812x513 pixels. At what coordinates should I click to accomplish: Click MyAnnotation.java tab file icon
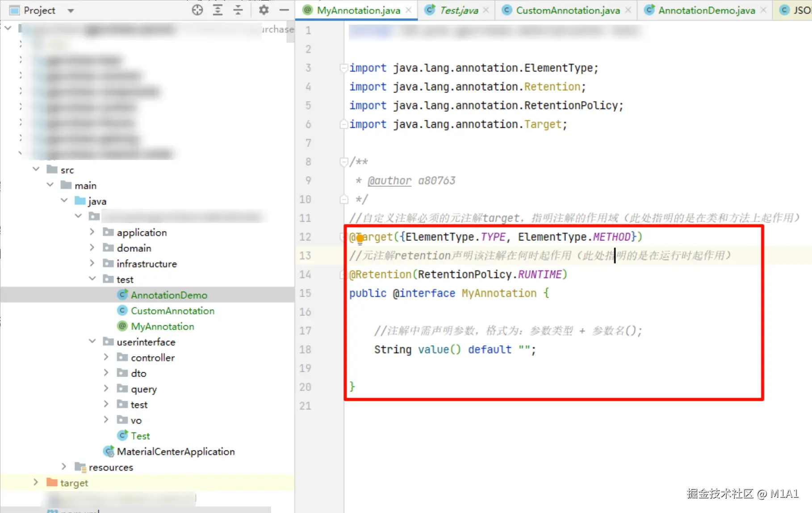(307, 10)
